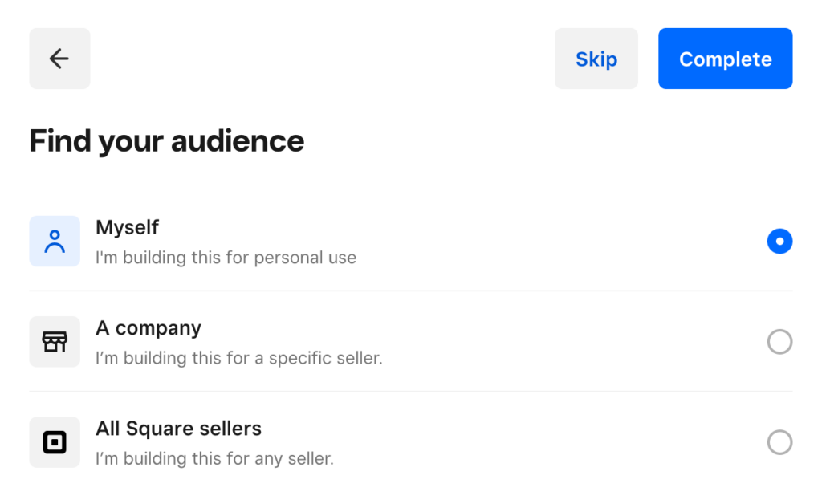Image resolution: width=822 pixels, height=504 pixels.
Task: Click the Square logo icon
Action: [x=55, y=443]
